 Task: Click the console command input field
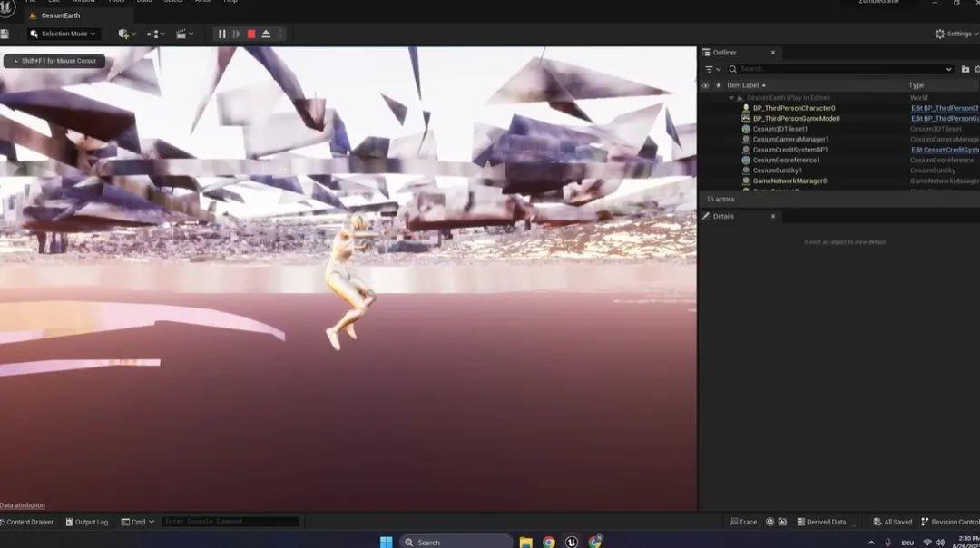coord(230,522)
